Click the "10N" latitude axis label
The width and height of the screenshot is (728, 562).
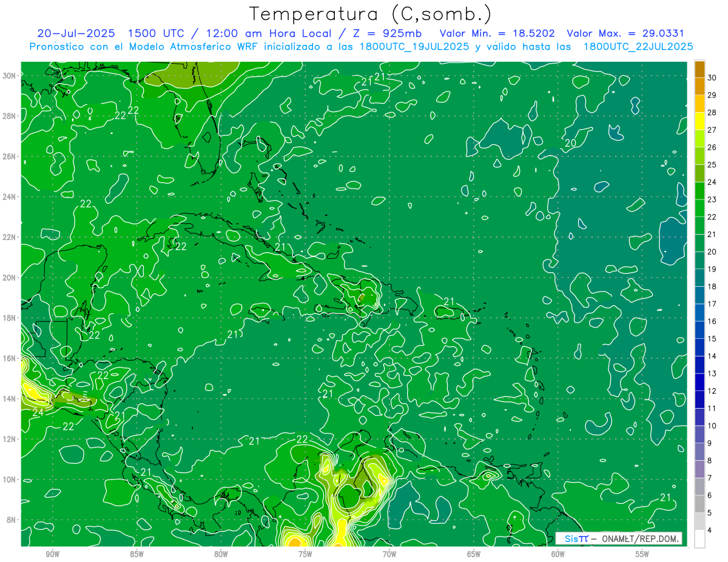[9, 480]
